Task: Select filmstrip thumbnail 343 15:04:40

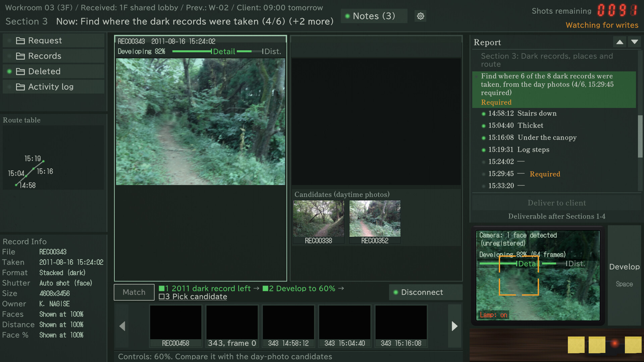Action: (345, 326)
